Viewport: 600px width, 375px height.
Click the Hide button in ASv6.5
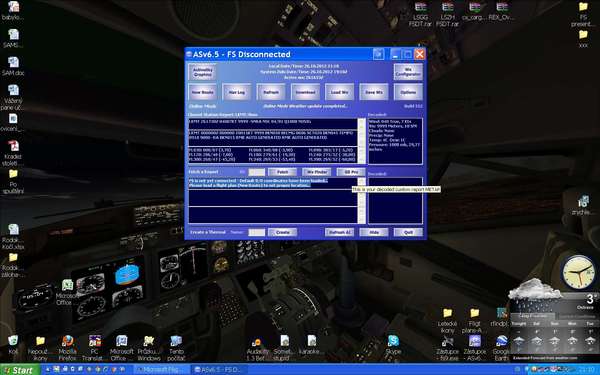pyautogui.click(x=374, y=232)
